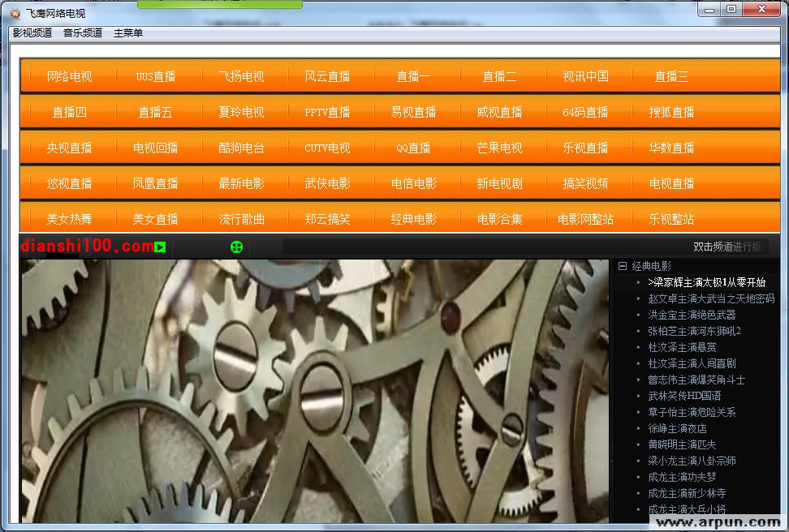789x532 pixels.
Task: Open the UUS直播 channel
Action: click(x=156, y=76)
